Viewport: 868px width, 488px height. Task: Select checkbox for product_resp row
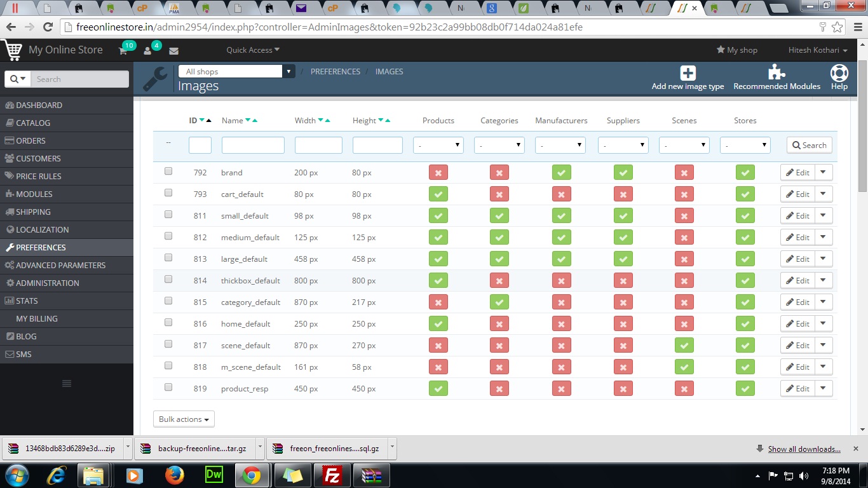coord(168,387)
